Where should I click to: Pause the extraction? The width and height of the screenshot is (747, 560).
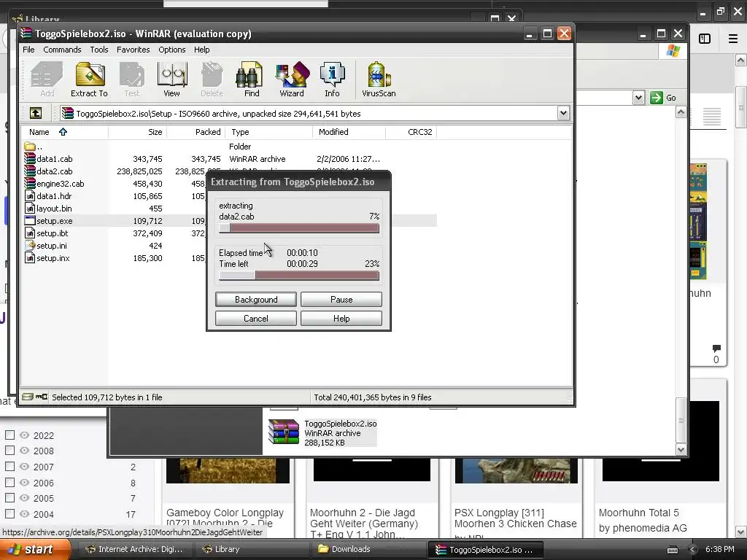341,300
